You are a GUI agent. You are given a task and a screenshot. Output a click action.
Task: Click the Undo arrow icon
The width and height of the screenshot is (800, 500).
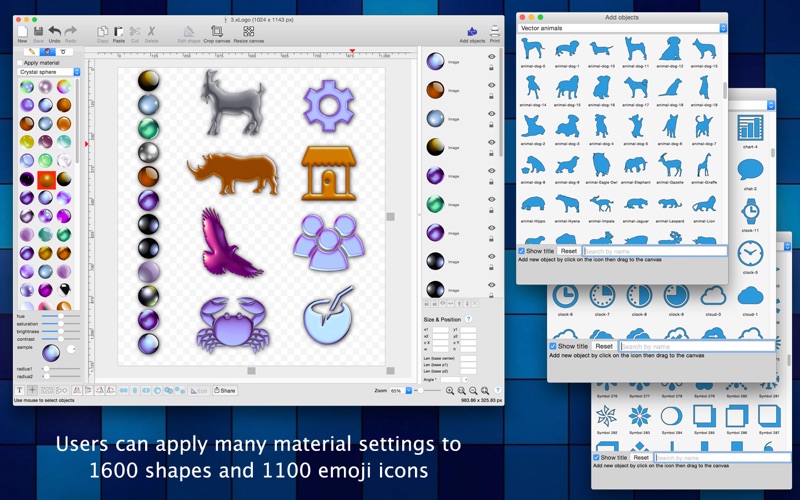point(55,32)
